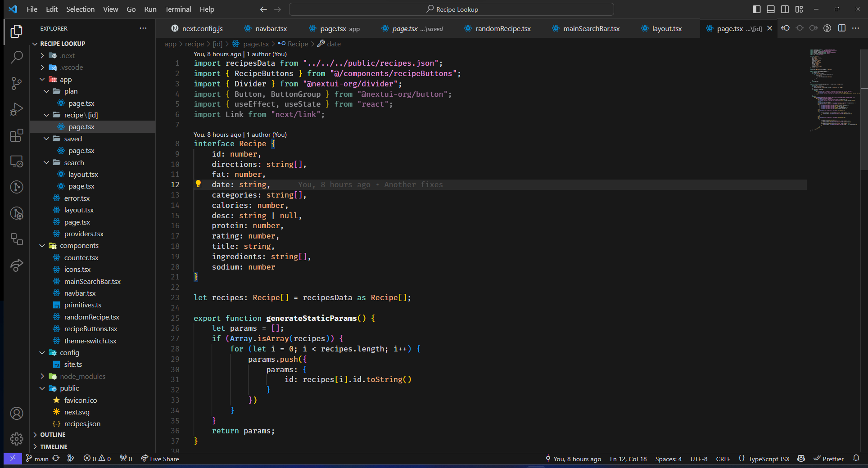Open the Accounts icon
This screenshot has height=468, width=868.
tap(17, 414)
